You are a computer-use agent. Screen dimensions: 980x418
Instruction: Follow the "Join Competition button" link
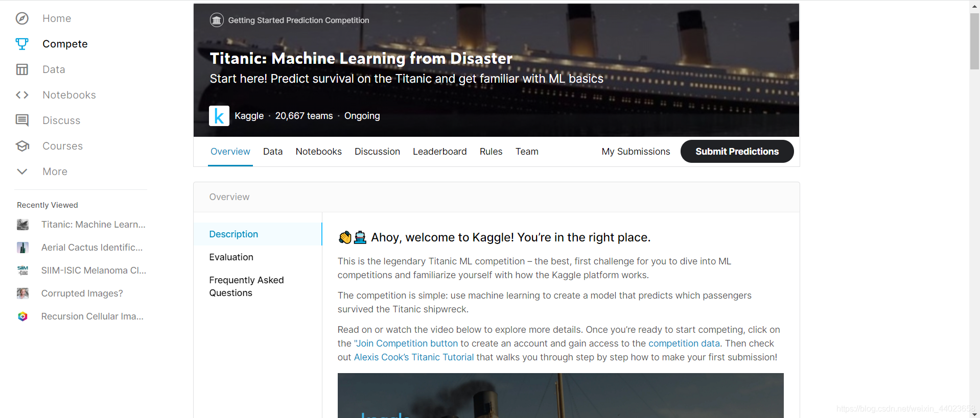pos(406,343)
